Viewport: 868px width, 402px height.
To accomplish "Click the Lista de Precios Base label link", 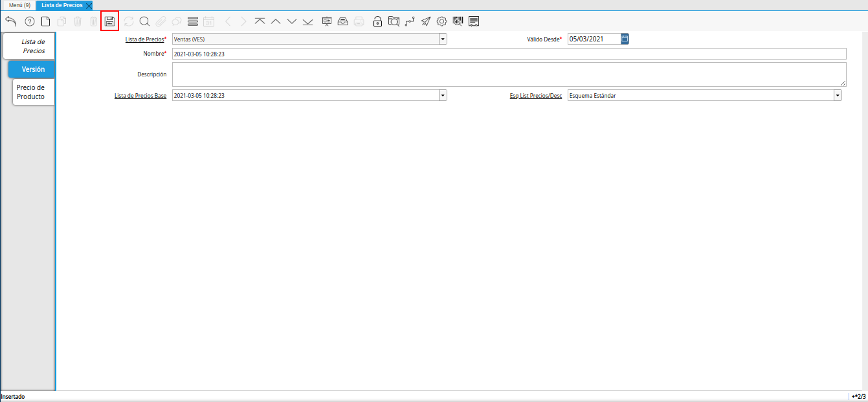I will 140,95.
